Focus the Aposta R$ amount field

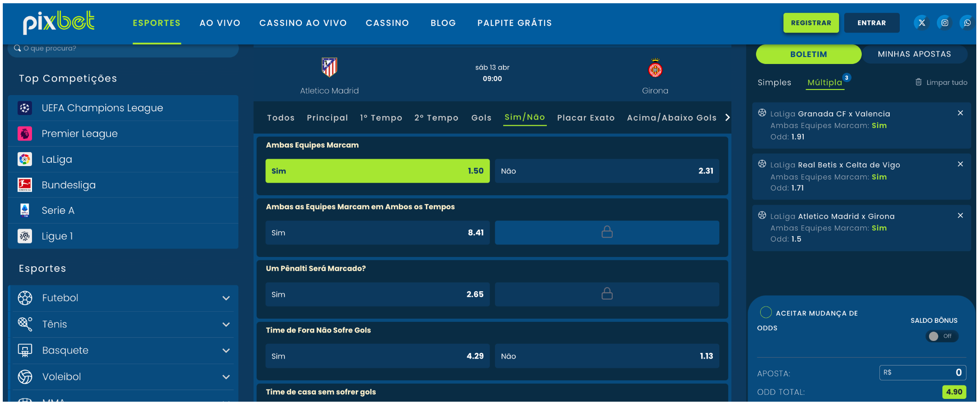point(923,372)
